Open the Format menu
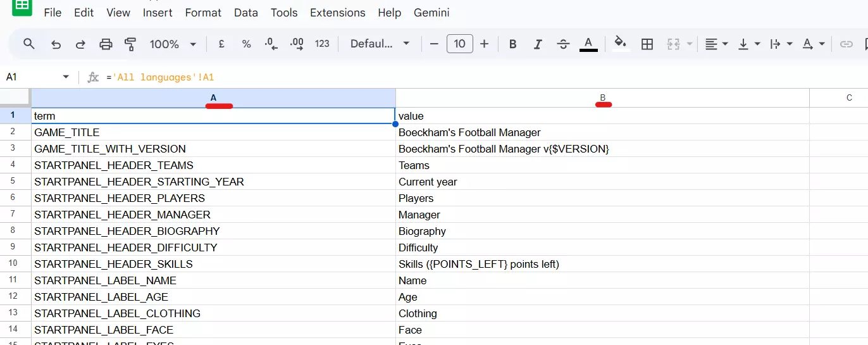Image resolution: width=868 pixels, height=345 pixels. (203, 13)
